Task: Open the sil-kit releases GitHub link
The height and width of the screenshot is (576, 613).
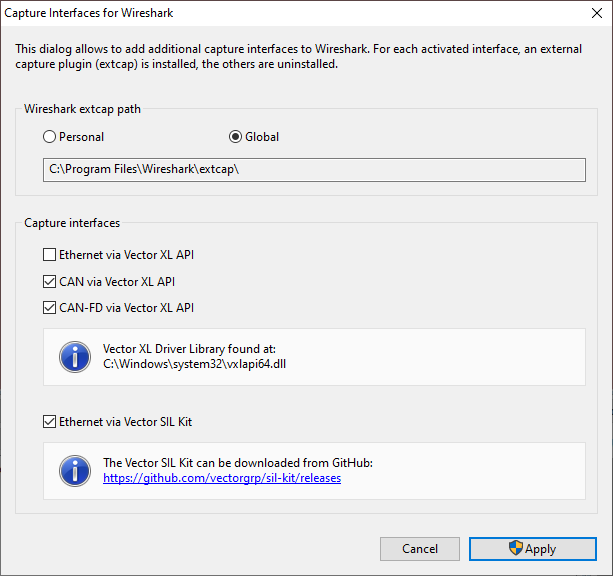Action: [222, 478]
